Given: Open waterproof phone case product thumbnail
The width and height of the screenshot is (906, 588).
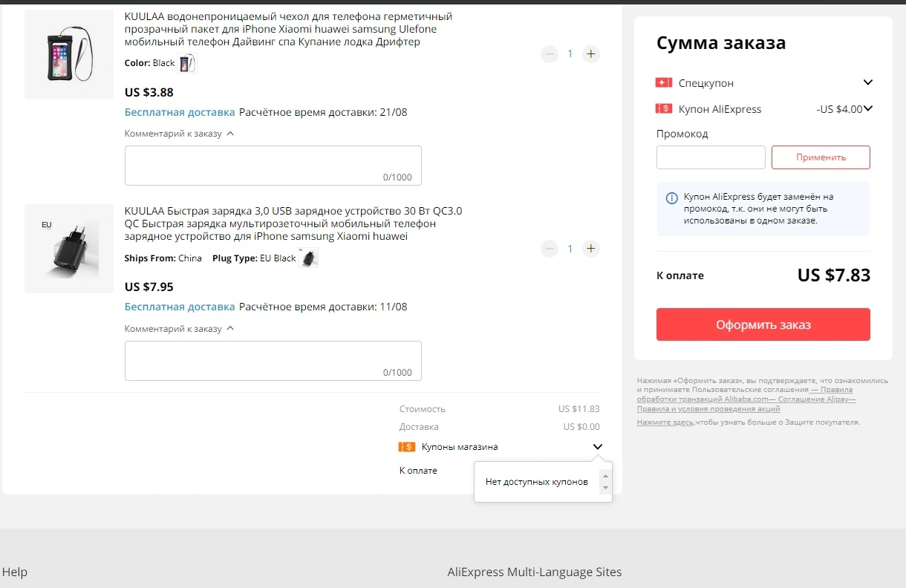Looking at the screenshot, I should 69,54.
